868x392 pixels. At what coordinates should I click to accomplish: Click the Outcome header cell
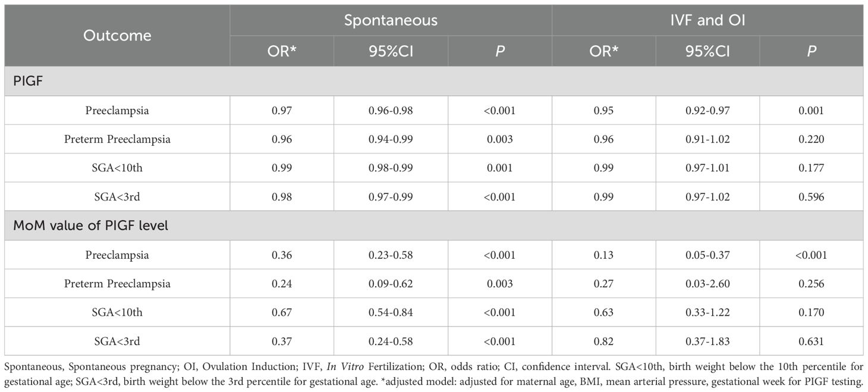[117, 36]
